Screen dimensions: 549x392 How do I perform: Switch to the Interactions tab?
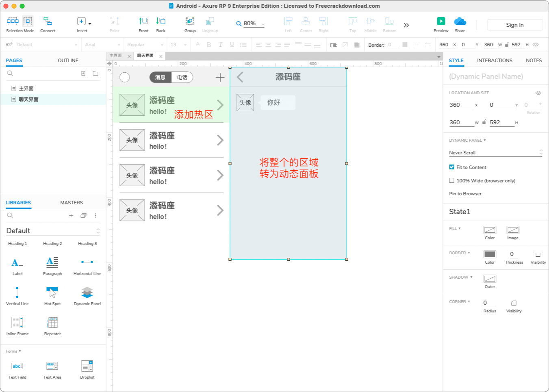(495, 60)
